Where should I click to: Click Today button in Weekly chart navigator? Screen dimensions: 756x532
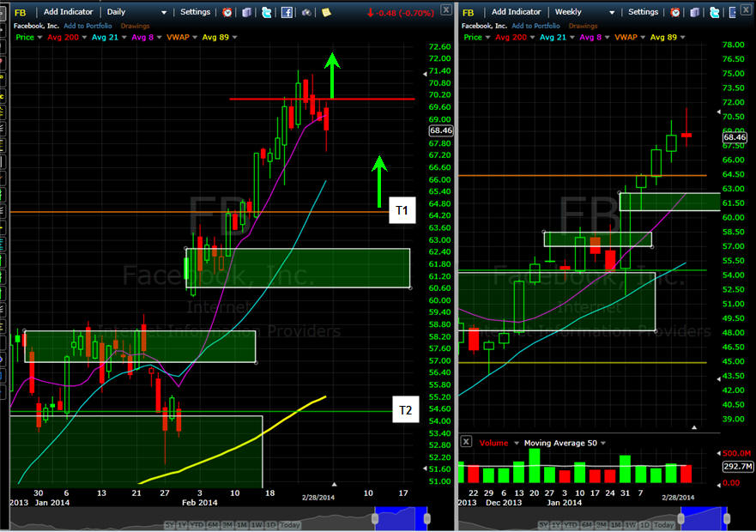pos(663,525)
